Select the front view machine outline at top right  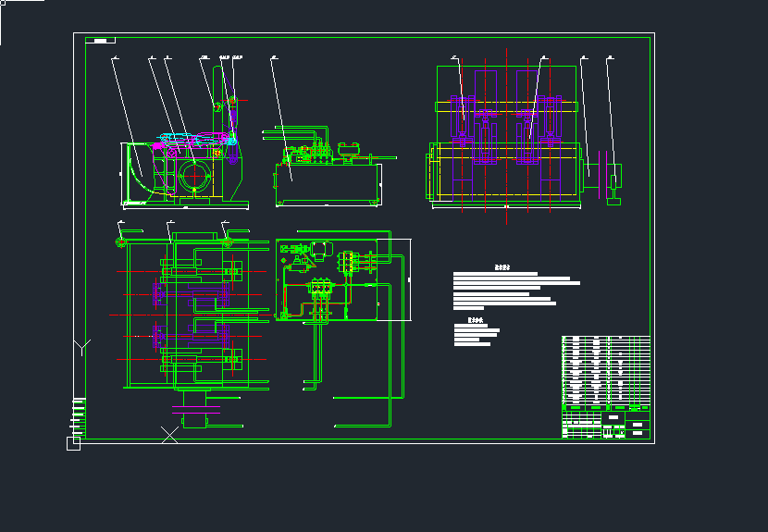pos(507,139)
